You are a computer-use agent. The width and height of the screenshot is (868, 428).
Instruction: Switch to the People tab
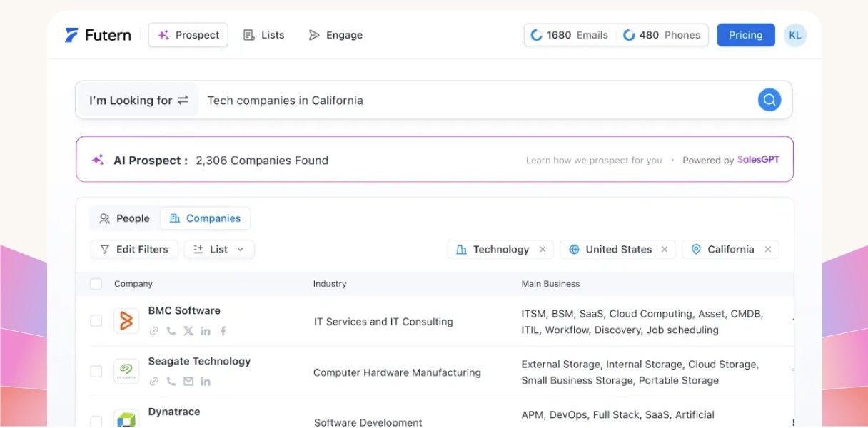pos(124,218)
